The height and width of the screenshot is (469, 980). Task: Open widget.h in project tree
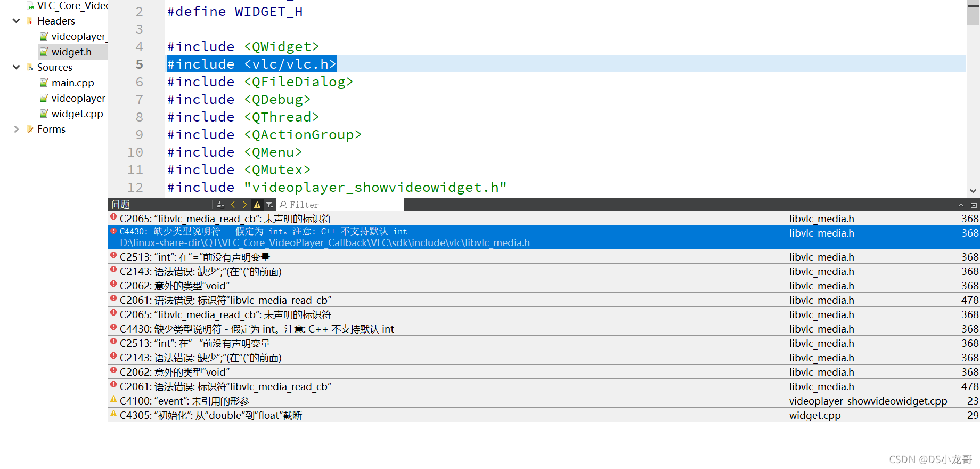[71, 52]
